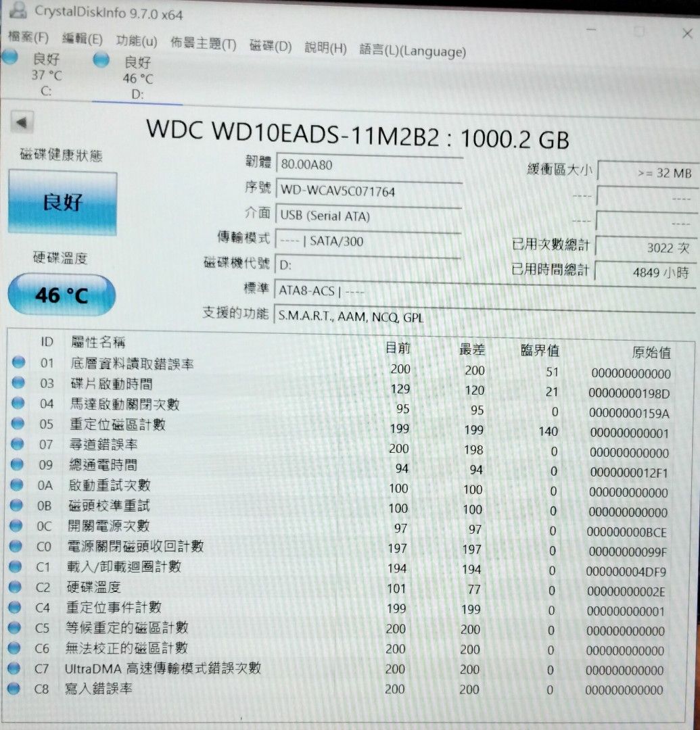Click the 屬性名稱 column header
Image resolution: width=700 pixels, height=730 pixels.
click(98, 342)
